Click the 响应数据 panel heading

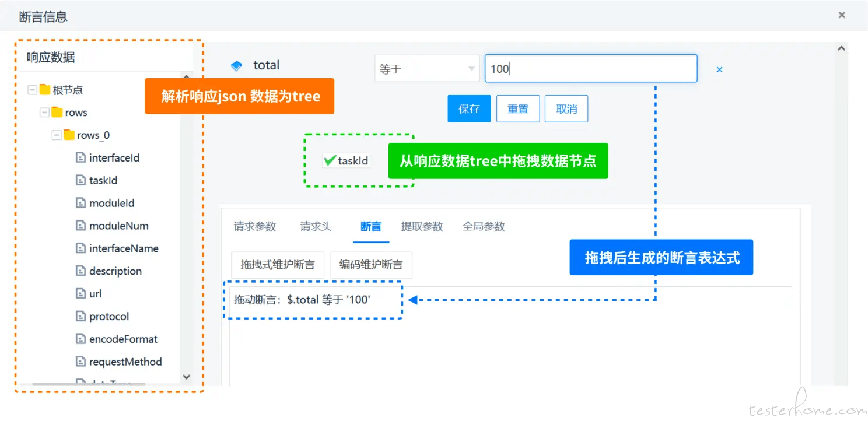51,57
